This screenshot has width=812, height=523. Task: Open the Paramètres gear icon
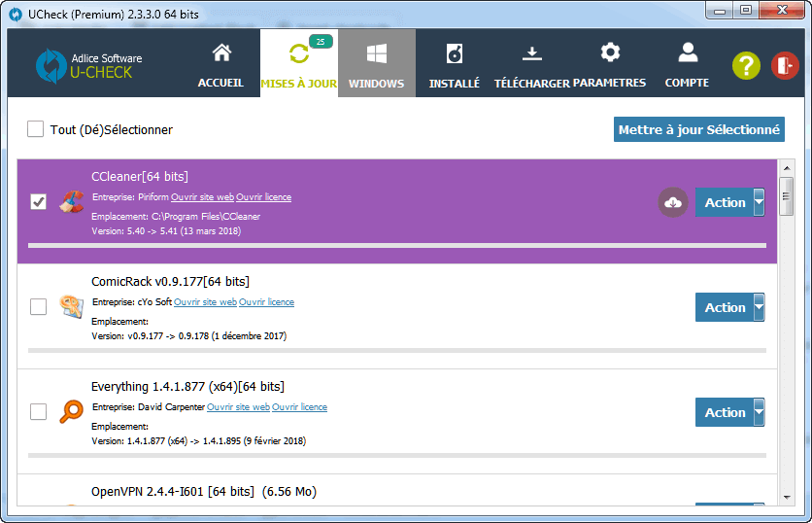coord(609,52)
